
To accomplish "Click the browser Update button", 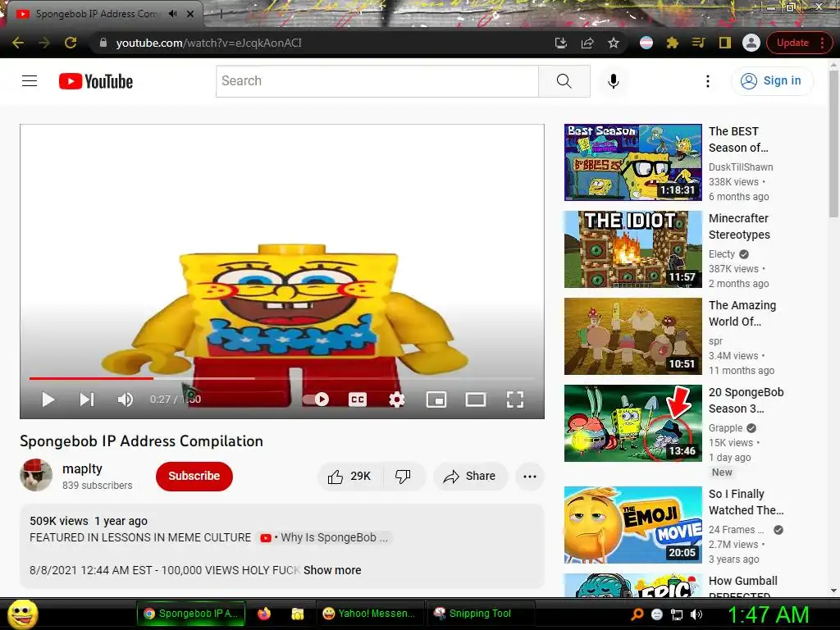I will 792,43.
